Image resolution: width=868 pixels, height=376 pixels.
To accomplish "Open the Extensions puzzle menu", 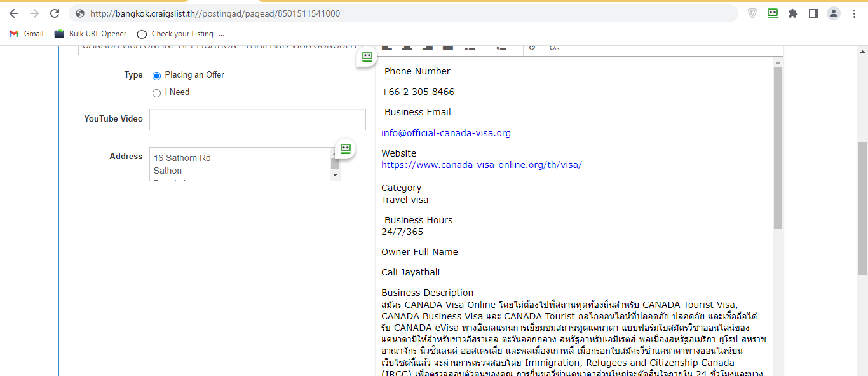I will point(793,13).
